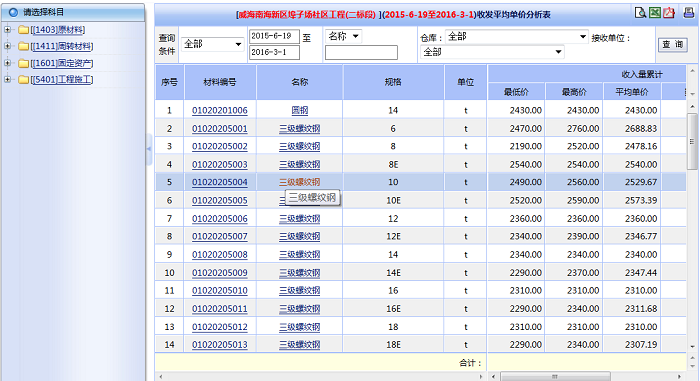Open material code 01020205011
This screenshot has width=700, height=381.
(x=220, y=309)
